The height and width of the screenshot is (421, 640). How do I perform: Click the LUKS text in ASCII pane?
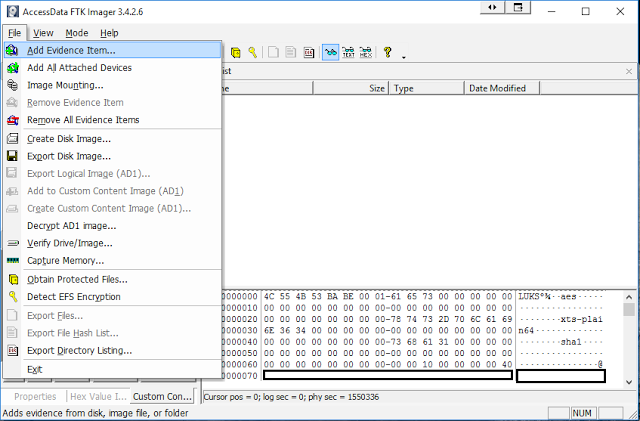(529, 296)
